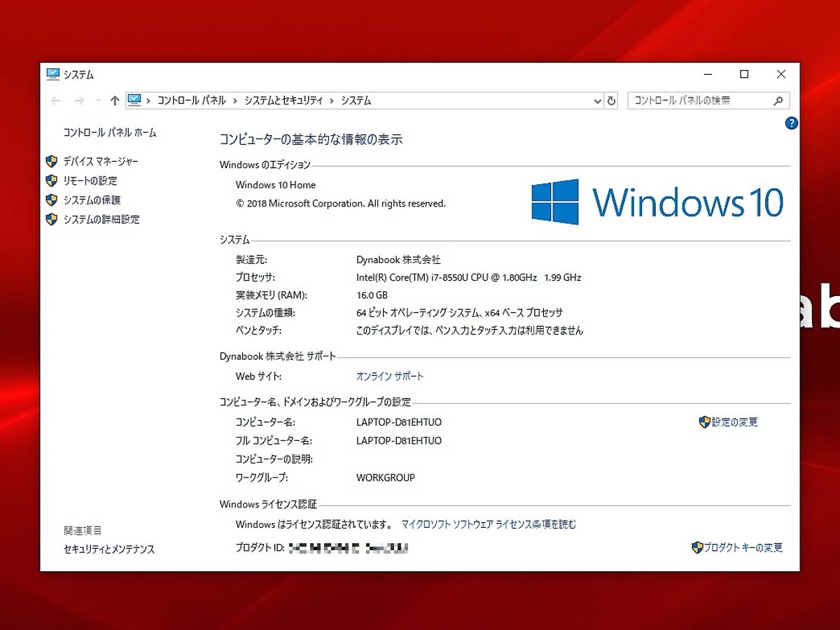Select the Microsoft Corporation copyright line

(x=341, y=204)
